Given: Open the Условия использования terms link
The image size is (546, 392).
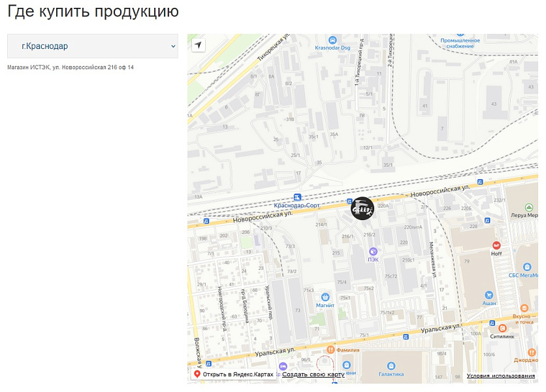Looking at the screenshot, I should coord(500,376).
